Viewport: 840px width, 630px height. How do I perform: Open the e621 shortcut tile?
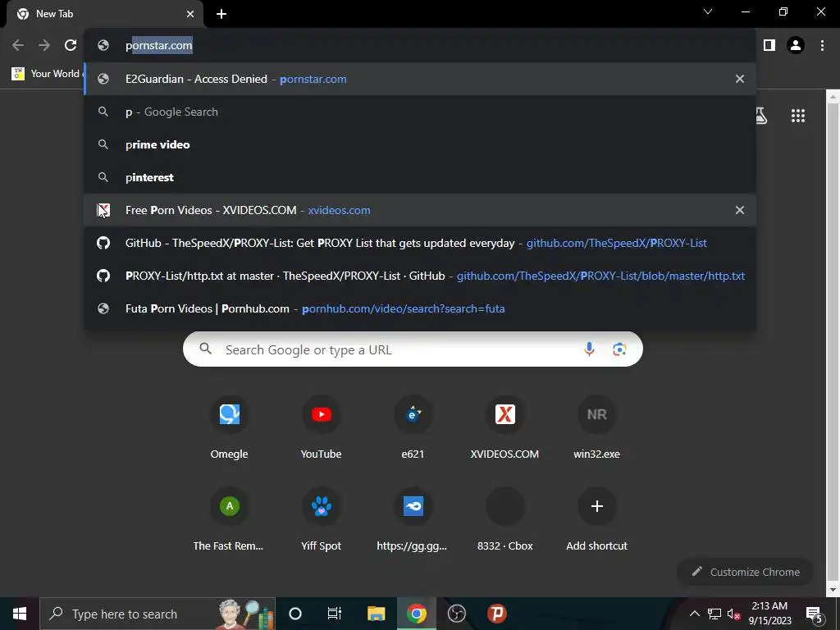pos(413,428)
